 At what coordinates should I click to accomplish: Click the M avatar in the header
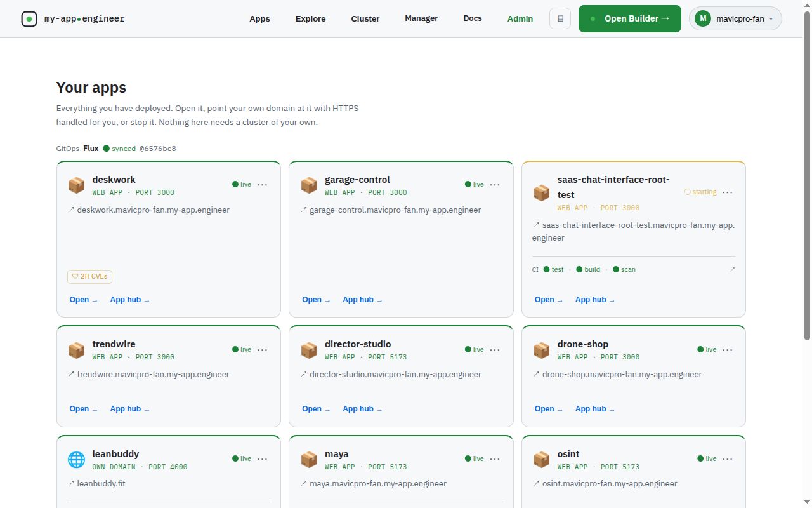click(x=703, y=18)
